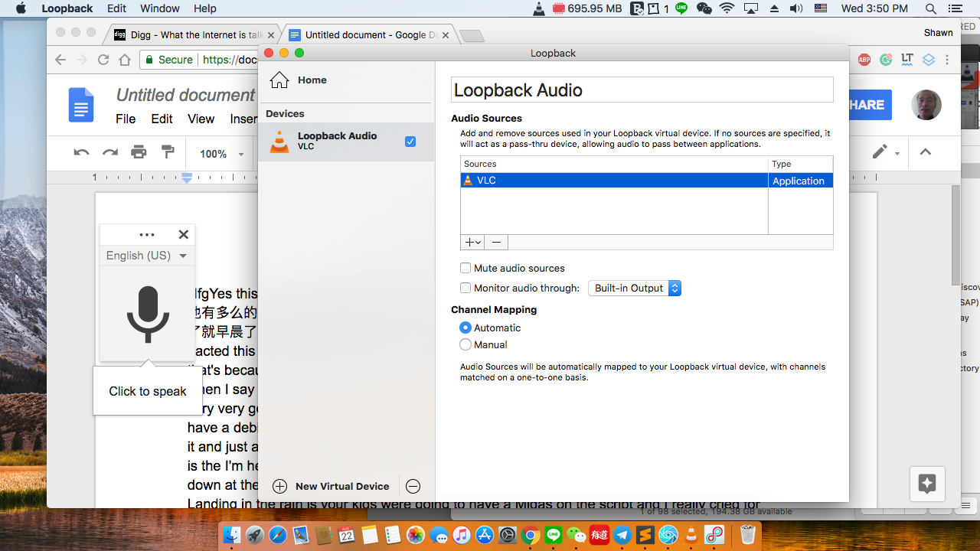
Task: Open Finder from the Dock
Action: 233,535
